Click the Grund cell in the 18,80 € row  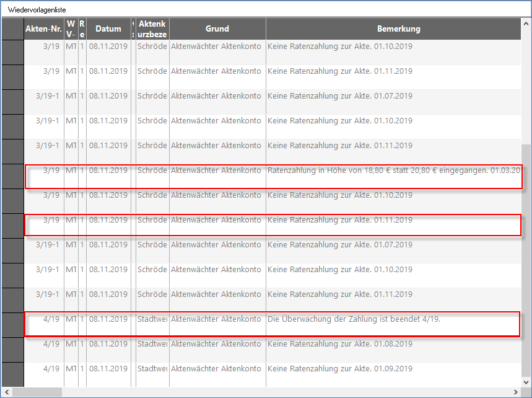pos(216,170)
